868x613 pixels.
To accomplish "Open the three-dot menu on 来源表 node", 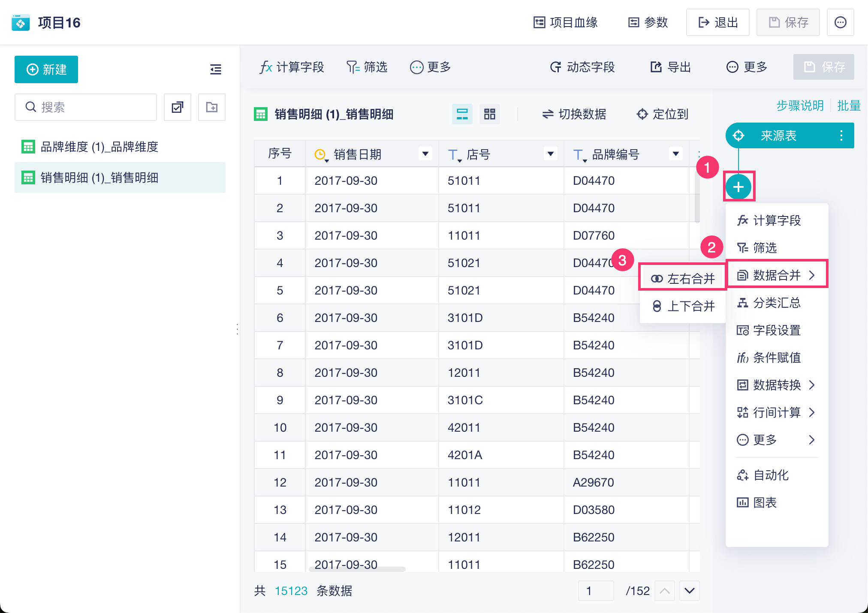I will pos(841,135).
